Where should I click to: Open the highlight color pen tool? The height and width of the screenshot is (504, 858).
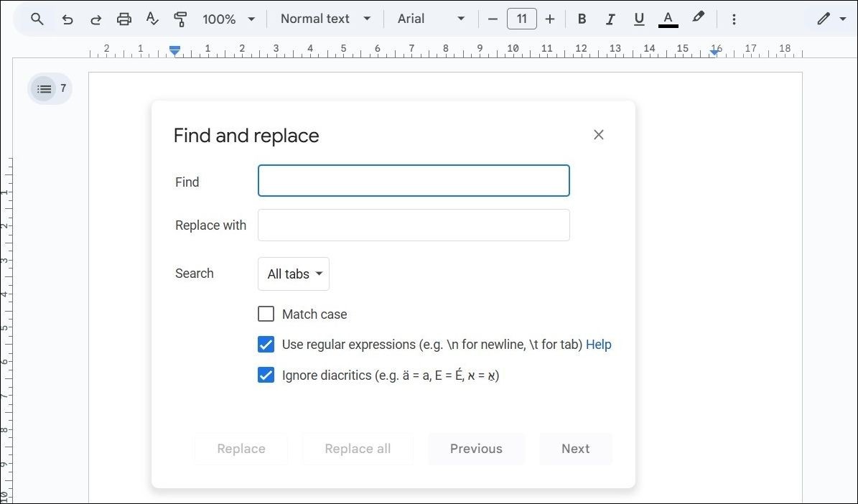[698, 18]
